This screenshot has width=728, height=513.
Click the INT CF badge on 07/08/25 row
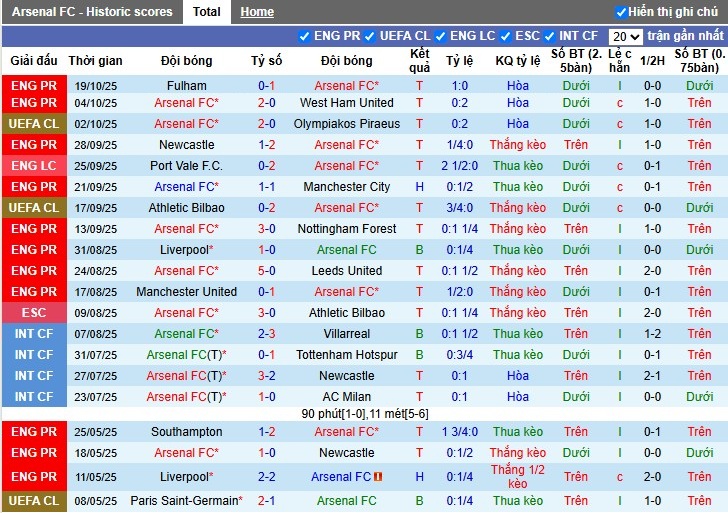pos(34,334)
